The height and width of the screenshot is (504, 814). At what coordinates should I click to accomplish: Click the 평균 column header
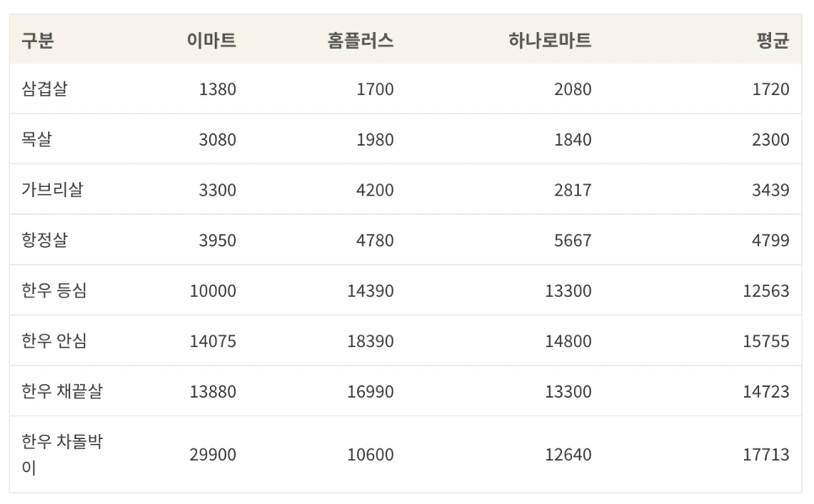(772, 40)
